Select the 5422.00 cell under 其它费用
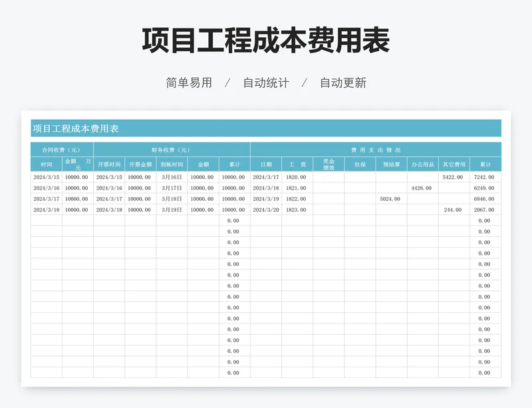 (x=454, y=177)
